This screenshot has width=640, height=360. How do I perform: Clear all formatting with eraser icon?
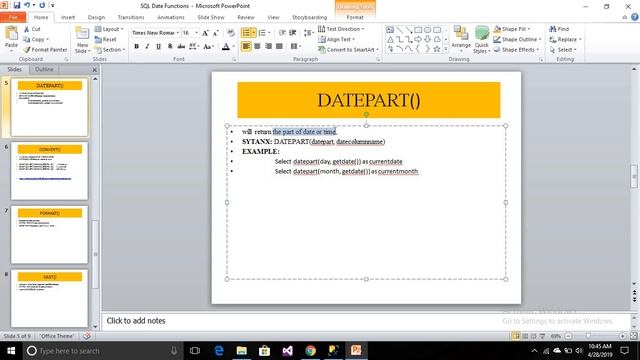coord(231,33)
